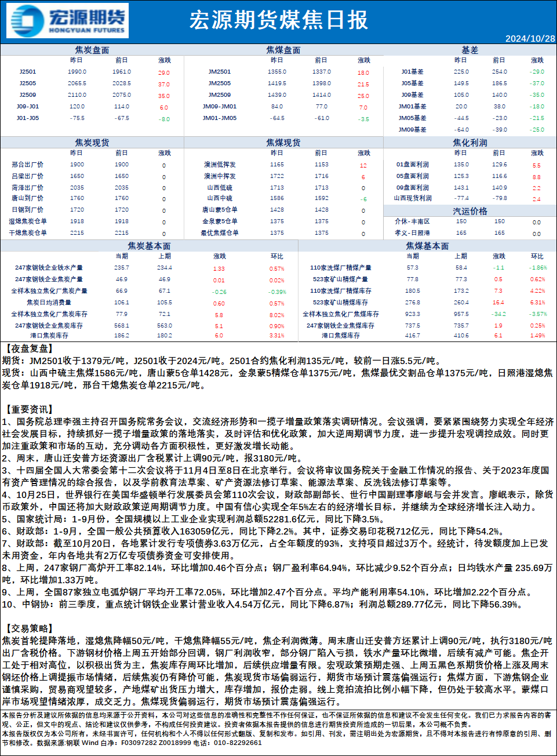Click the 焦煤基本面 section header

pyautogui.click(x=428, y=246)
